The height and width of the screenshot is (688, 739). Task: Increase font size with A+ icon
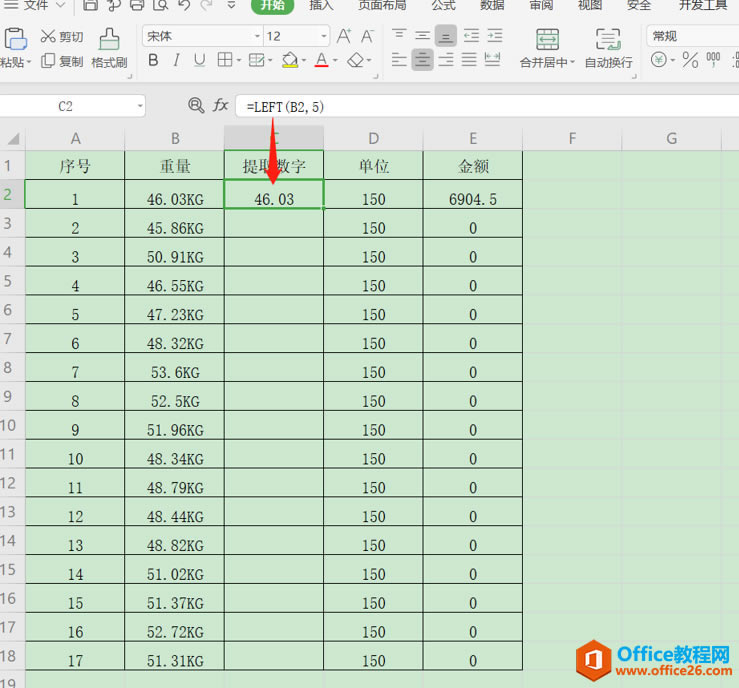point(344,36)
